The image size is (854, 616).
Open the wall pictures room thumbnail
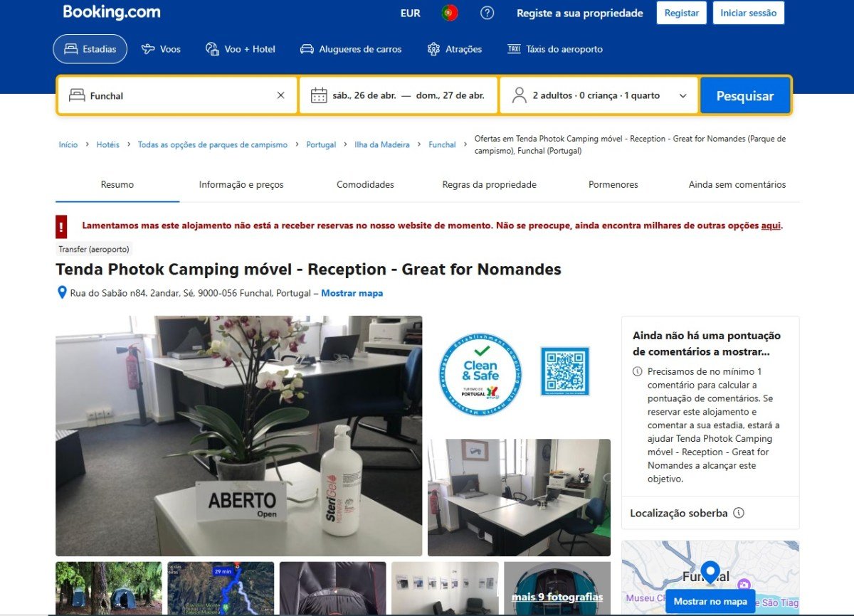(x=445, y=588)
